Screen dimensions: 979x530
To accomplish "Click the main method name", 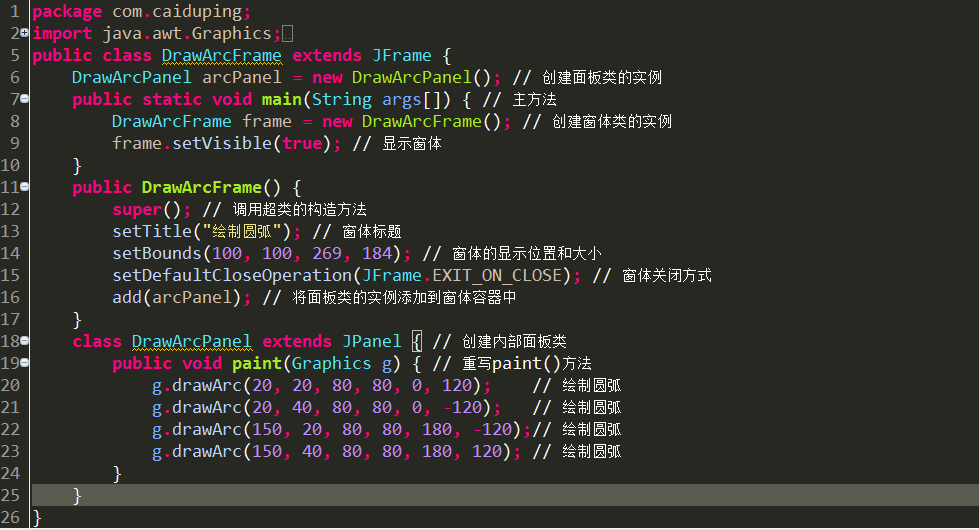I will [282, 99].
